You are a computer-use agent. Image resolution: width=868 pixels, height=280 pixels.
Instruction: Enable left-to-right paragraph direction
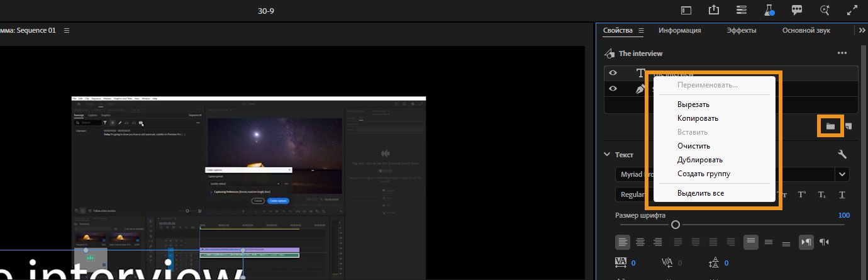806,242
